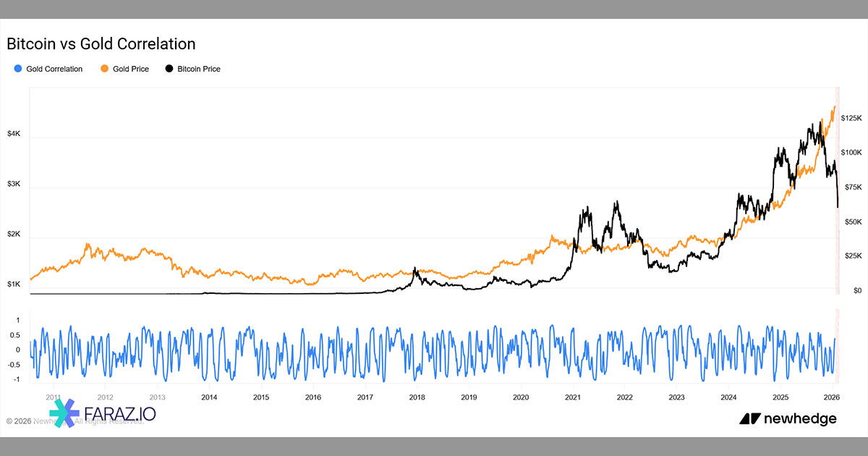Click the orange Gold Price legend dot
Viewport: 868px width, 456px height.
pyautogui.click(x=105, y=69)
